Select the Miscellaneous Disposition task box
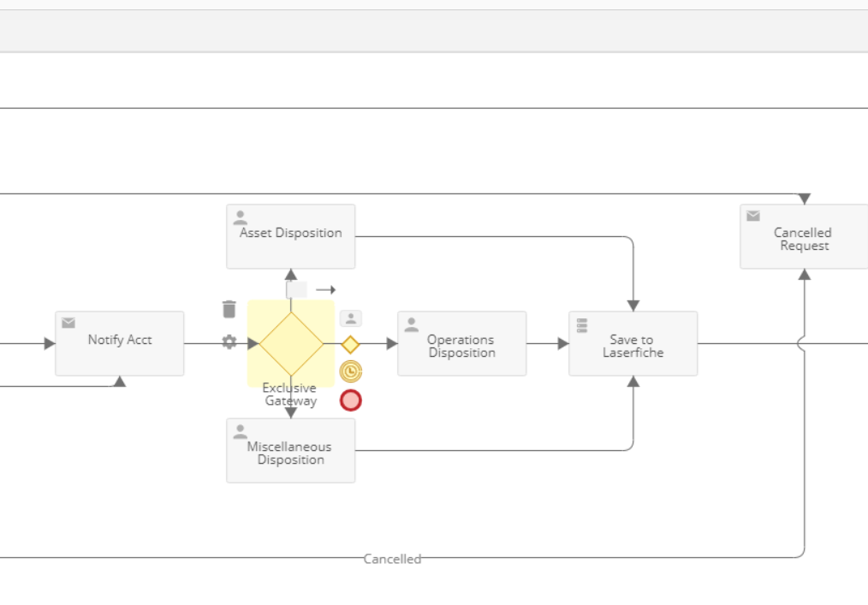 pyautogui.click(x=291, y=451)
